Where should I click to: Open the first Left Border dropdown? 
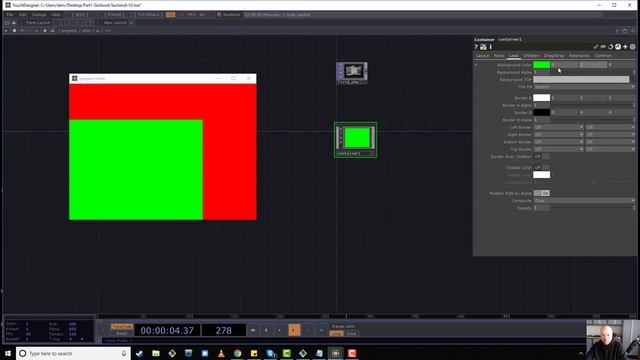[558, 127]
